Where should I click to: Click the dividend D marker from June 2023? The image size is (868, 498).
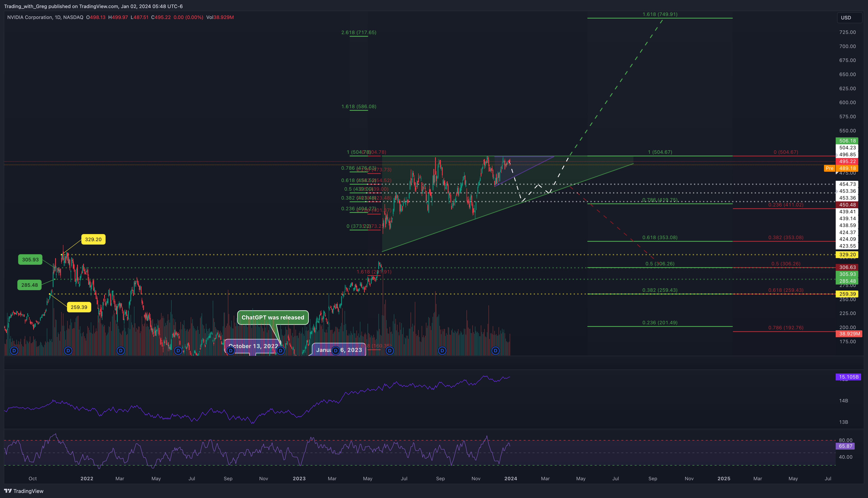(x=390, y=350)
